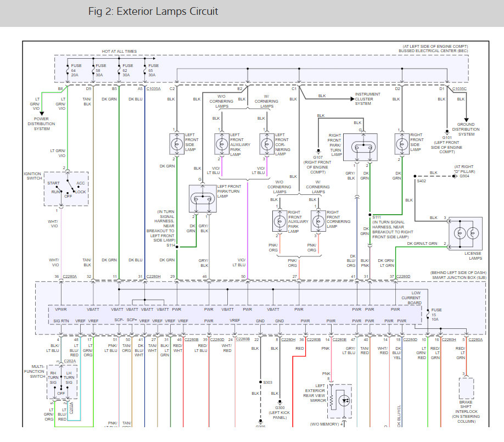Click the ignition switch contact diagram
The width and height of the screenshot is (504, 442).
(66, 189)
